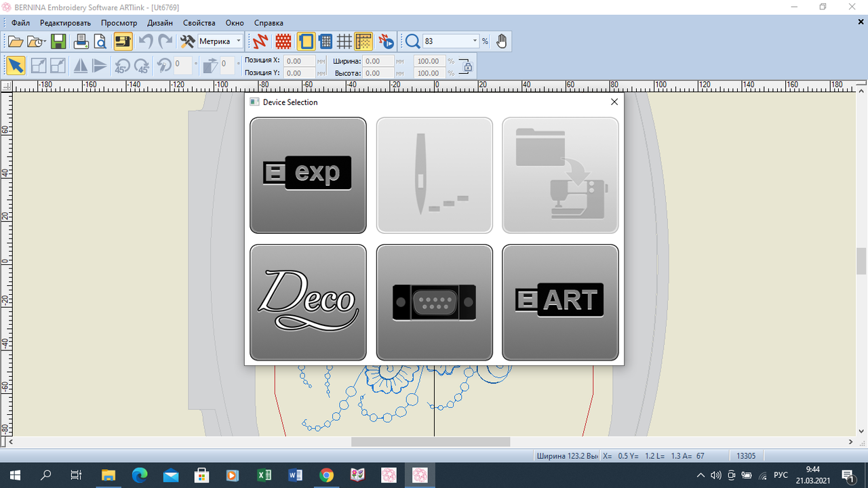Toggle the dotted grid with rulers icon

(363, 41)
